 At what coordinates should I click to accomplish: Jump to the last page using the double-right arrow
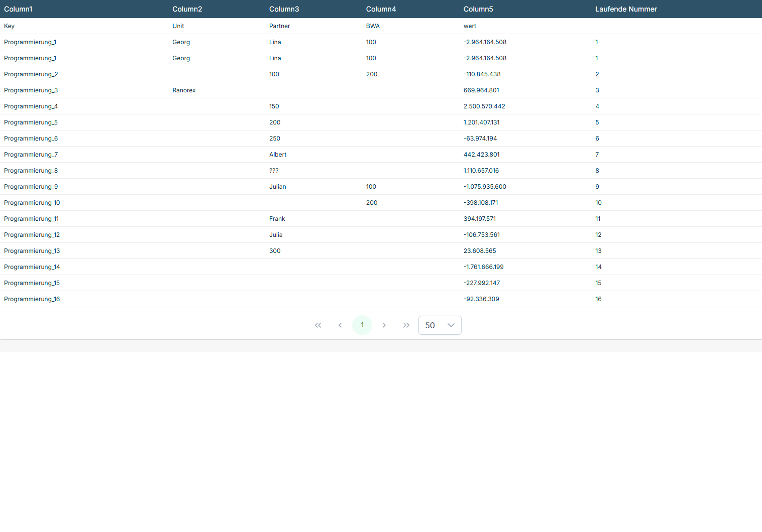(406, 325)
